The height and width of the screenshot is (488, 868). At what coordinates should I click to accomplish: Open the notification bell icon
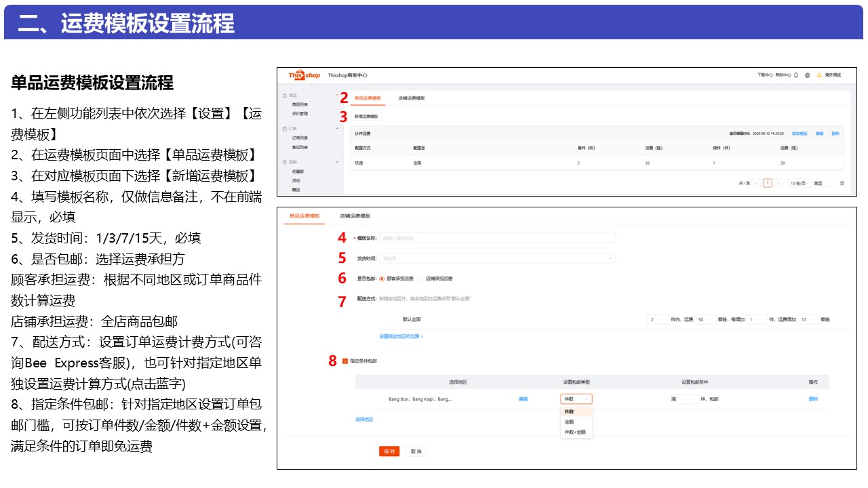796,75
